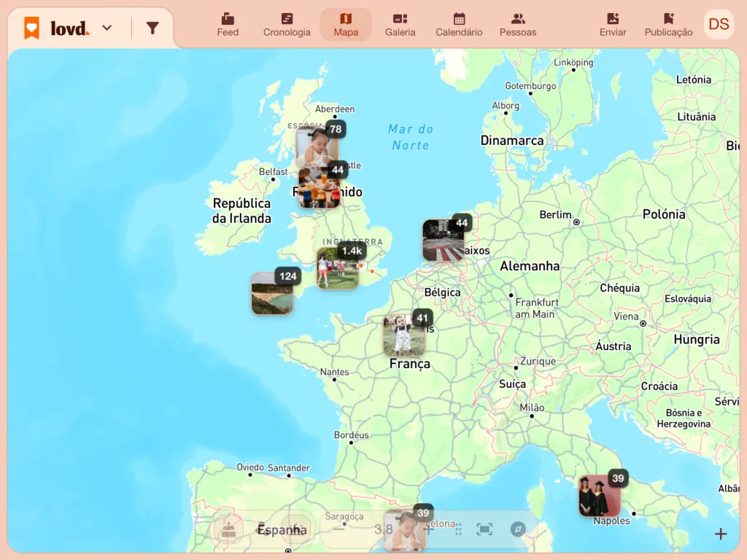
Task: Click the Dinamarca country label
Action: coord(511,141)
